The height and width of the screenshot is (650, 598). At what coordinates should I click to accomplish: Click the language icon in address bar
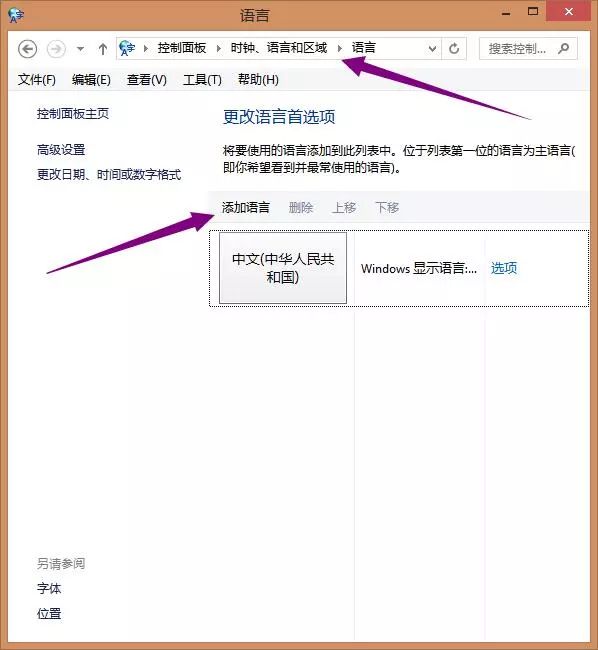[x=127, y=48]
